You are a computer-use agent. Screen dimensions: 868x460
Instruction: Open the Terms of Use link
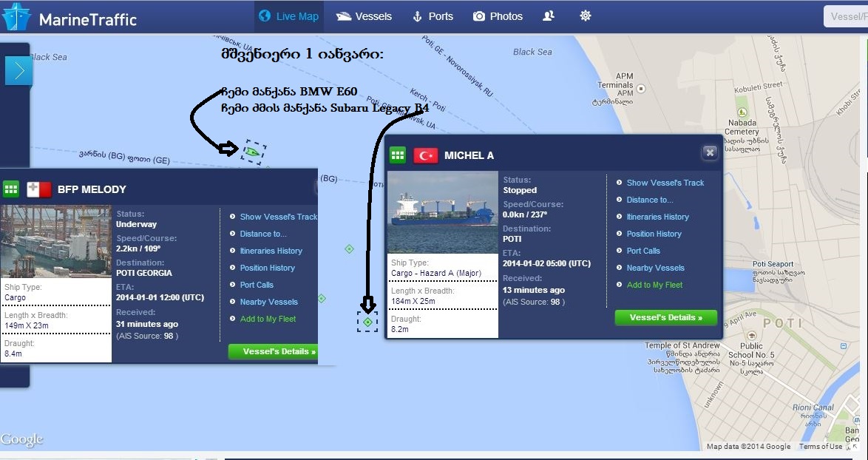click(821, 446)
